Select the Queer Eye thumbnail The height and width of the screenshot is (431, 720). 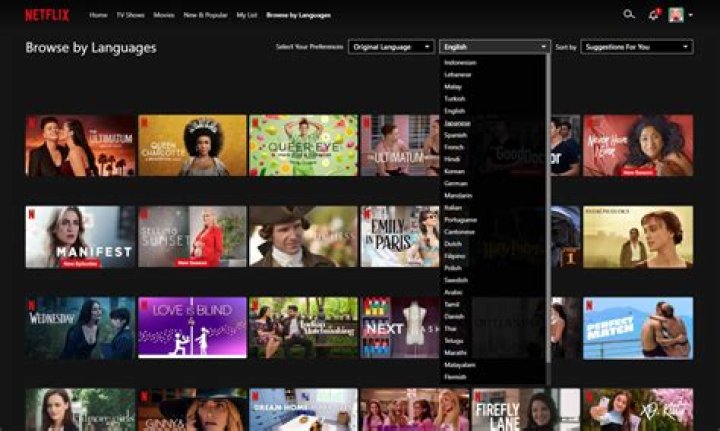point(303,146)
